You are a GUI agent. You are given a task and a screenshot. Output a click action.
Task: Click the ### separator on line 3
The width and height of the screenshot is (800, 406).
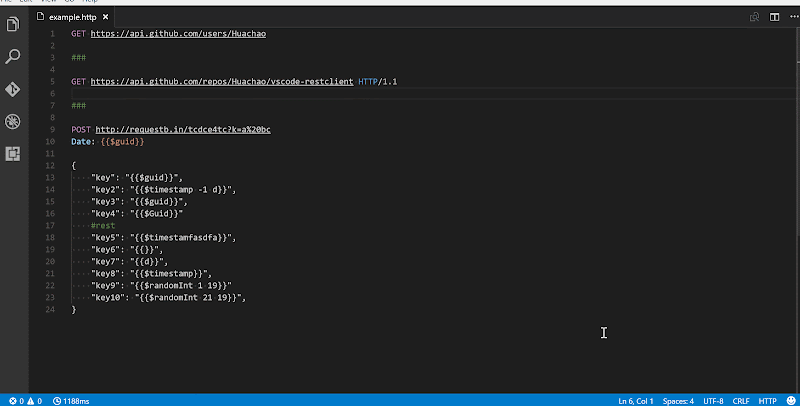79,58
